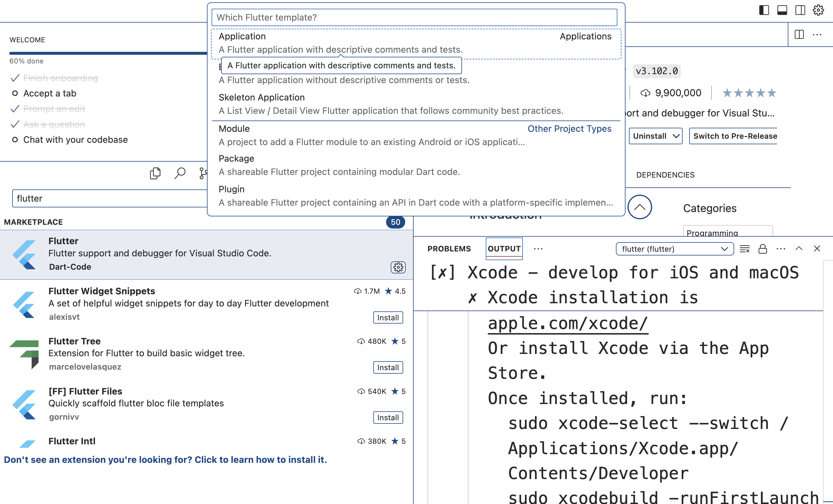Close the output panel
This screenshot has width=833, height=504.
817,249
